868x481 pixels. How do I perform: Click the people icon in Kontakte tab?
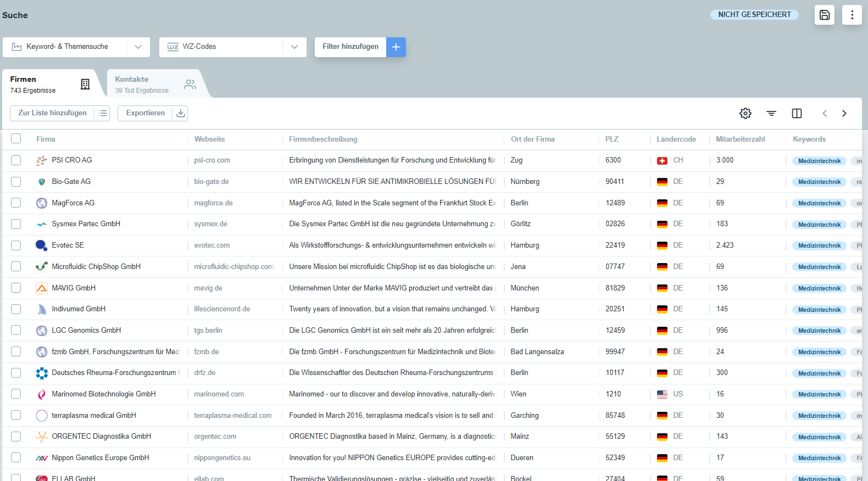(190, 84)
